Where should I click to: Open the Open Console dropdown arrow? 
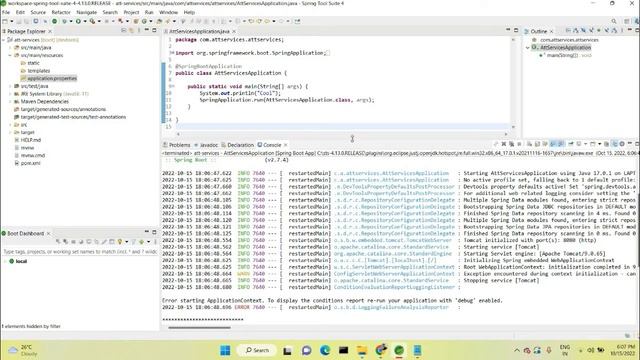coord(600,144)
